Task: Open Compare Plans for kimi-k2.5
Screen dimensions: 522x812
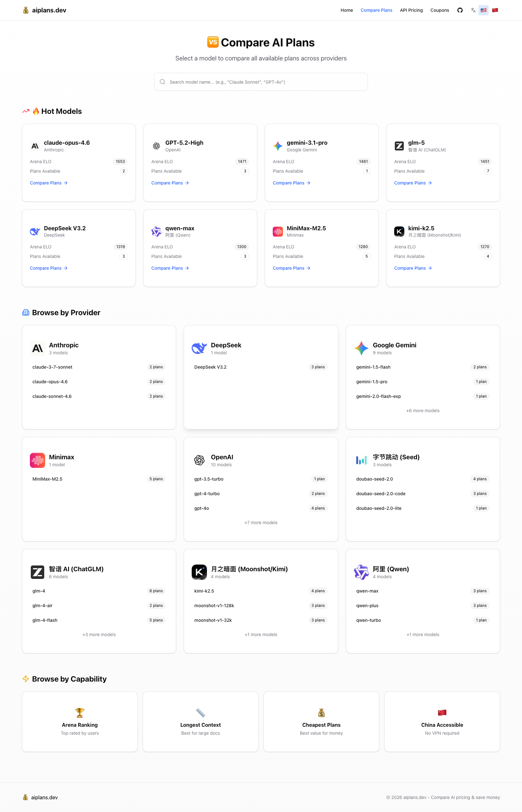Action: click(413, 268)
